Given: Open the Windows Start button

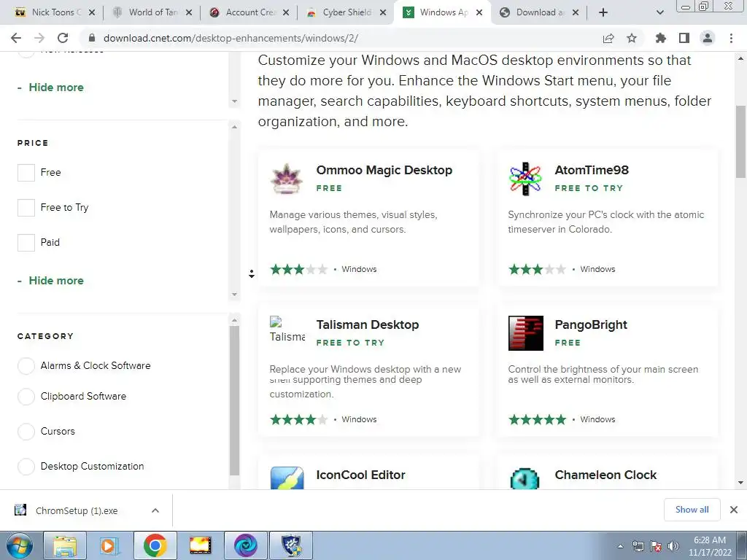Looking at the screenshot, I should coord(19,545).
